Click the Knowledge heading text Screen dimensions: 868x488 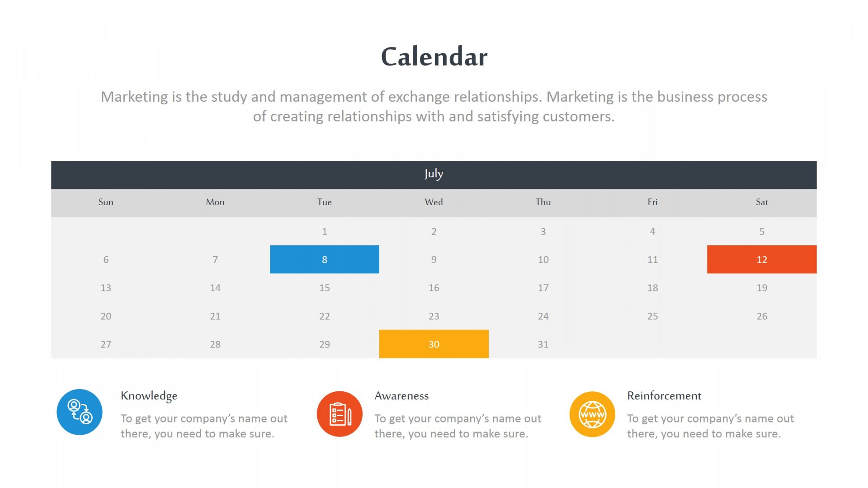click(149, 396)
